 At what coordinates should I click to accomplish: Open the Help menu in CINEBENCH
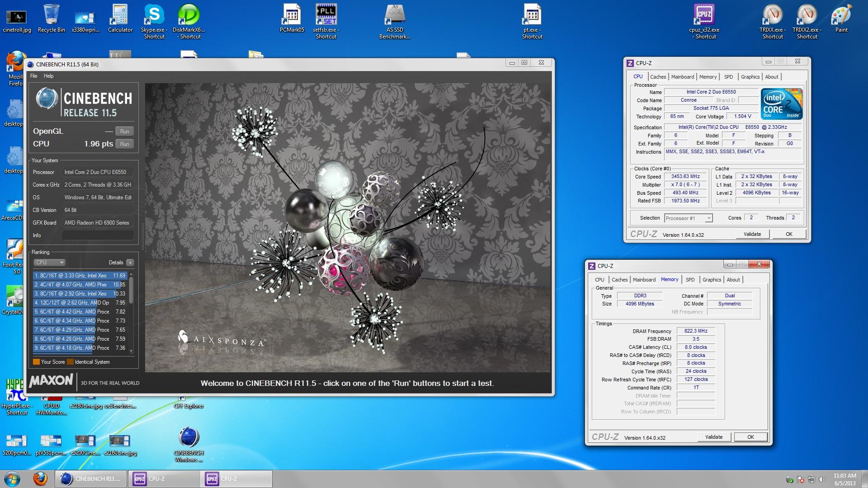48,76
